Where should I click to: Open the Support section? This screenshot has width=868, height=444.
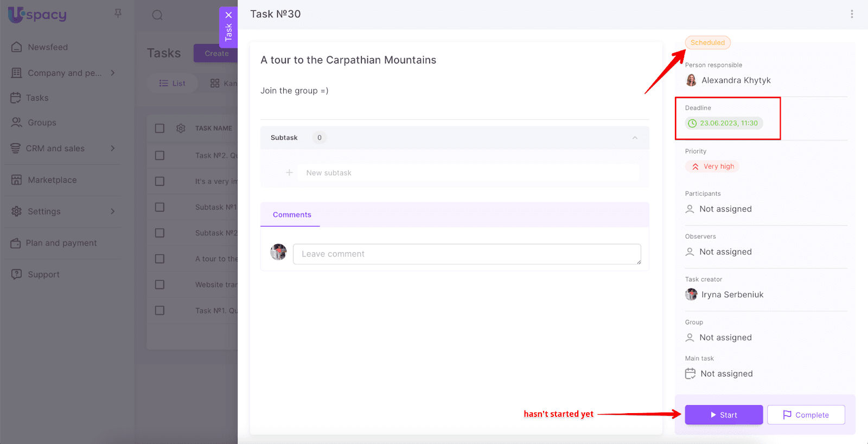tap(43, 274)
